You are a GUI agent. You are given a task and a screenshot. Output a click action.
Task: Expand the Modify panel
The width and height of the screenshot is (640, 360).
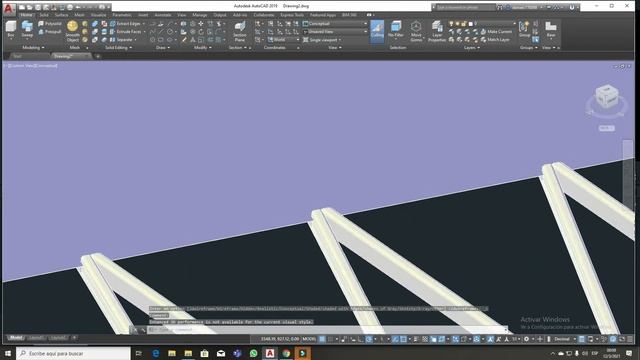coord(202,48)
